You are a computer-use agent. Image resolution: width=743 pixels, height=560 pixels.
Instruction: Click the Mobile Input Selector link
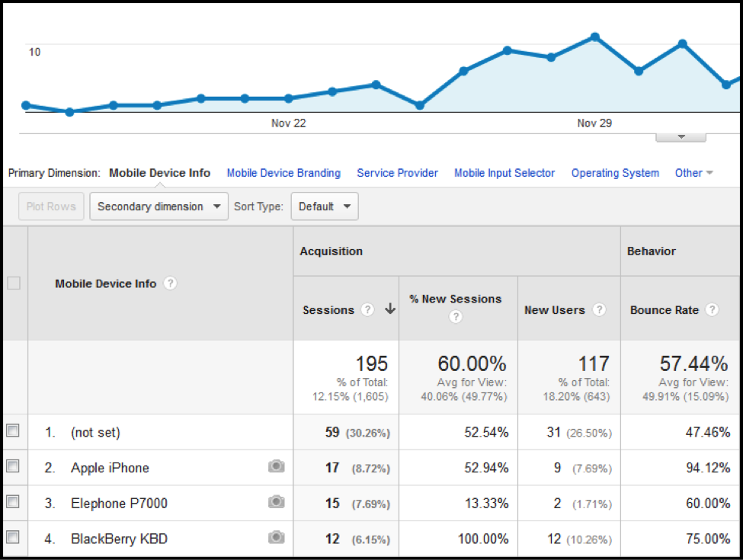tap(504, 173)
